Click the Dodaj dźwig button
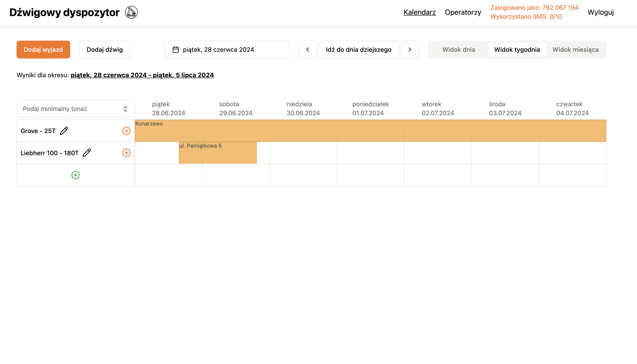This screenshot has height=364, width=637. (105, 50)
